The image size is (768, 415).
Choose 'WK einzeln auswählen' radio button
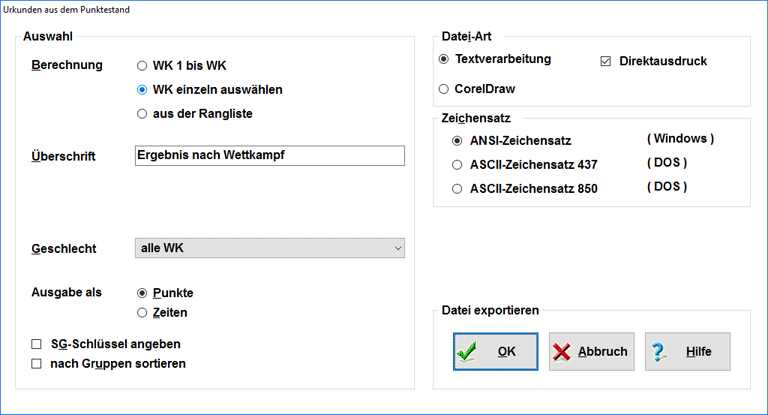pyautogui.click(x=143, y=90)
